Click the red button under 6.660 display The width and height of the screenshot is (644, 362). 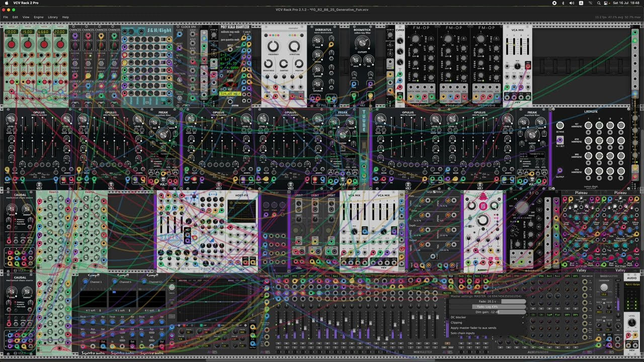(x=44, y=44)
